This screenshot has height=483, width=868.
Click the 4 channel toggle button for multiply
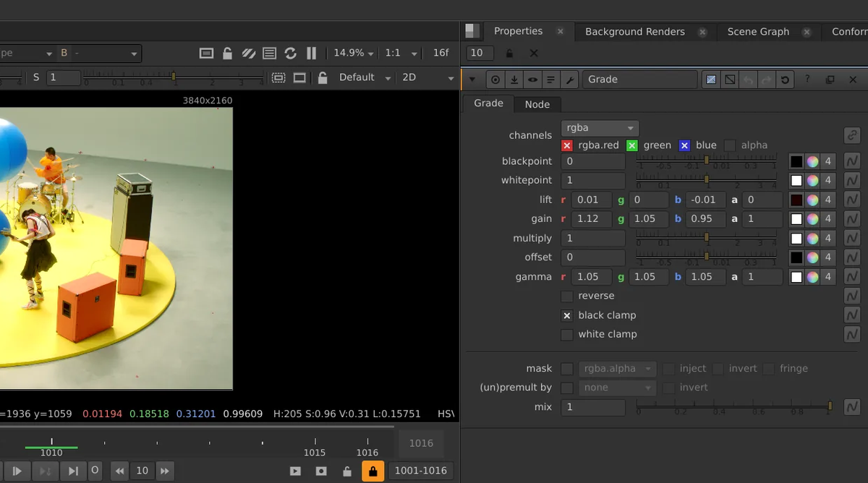click(x=829, y=238)
